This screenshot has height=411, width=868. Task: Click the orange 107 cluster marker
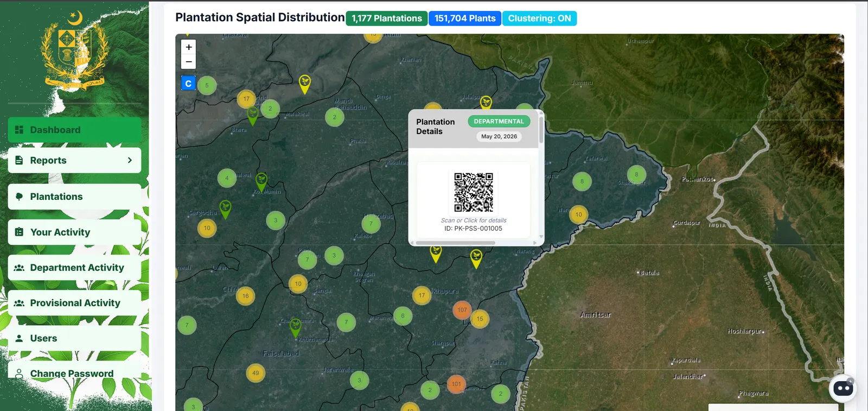point(462,310)
